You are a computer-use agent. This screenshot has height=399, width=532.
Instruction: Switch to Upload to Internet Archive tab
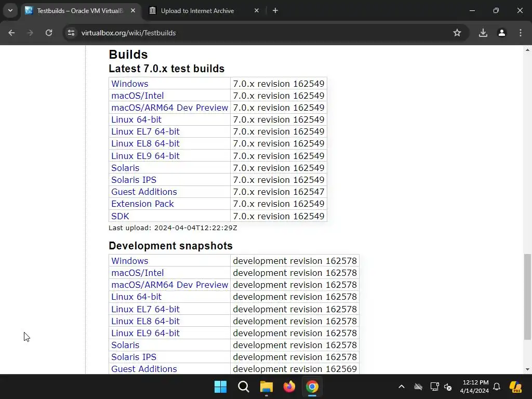[204, 11]
